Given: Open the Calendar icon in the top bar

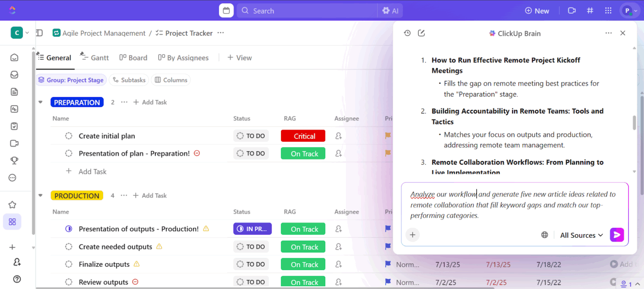Looking at the screenshot, I should tap(226, 10).
